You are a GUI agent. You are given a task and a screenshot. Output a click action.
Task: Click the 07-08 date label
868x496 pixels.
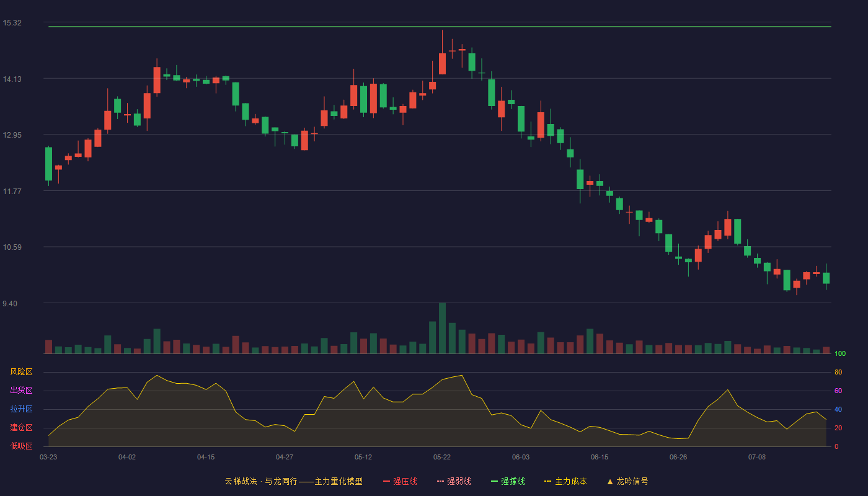[x=757, y=457]
